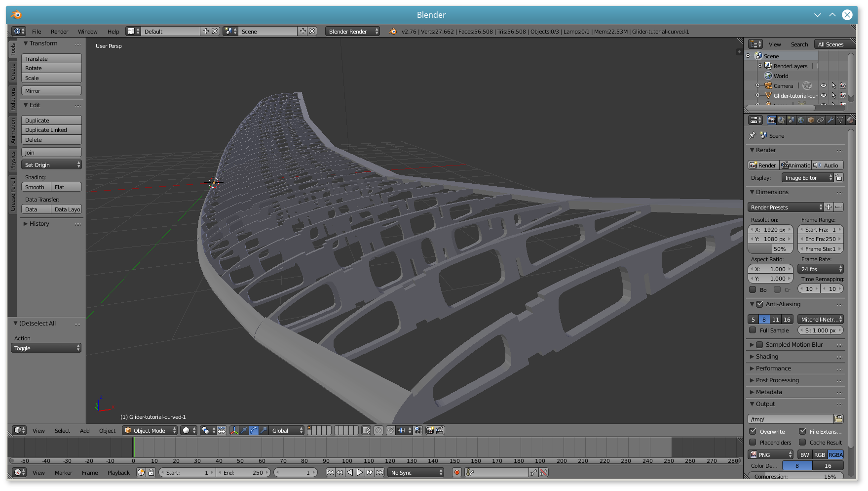The height and width of the screenshot is (491, 868).
Task: Enable the snap magnet in the 3D view header
Action: tap(390, 430)
